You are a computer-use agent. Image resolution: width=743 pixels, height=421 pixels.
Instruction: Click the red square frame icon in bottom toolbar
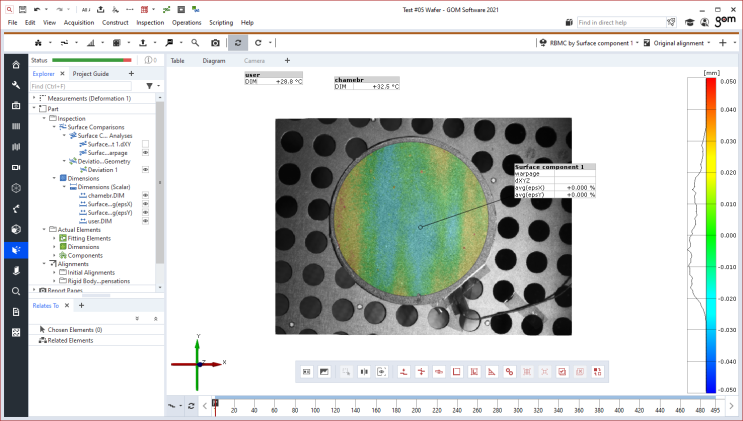pyautogui.click(x=456, y=372)
